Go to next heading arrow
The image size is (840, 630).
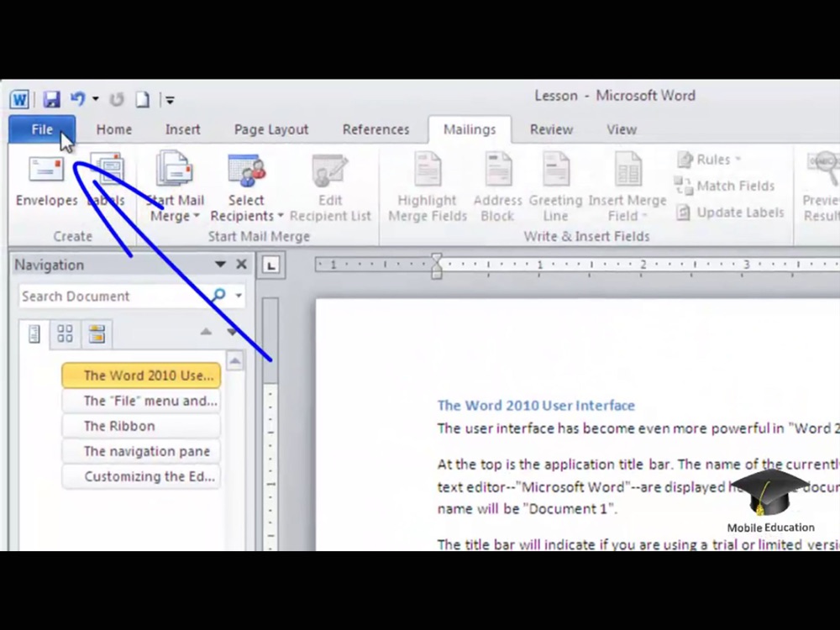pos(232,332)
